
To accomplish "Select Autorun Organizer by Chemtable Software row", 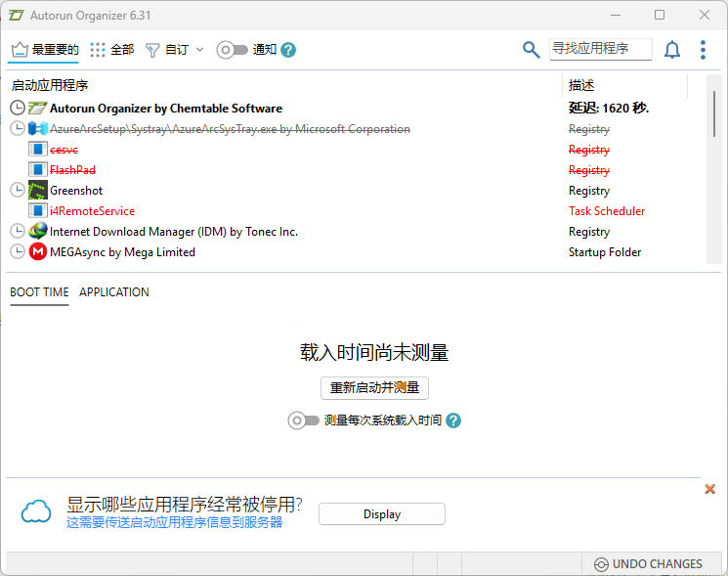I will click(166, 109).
